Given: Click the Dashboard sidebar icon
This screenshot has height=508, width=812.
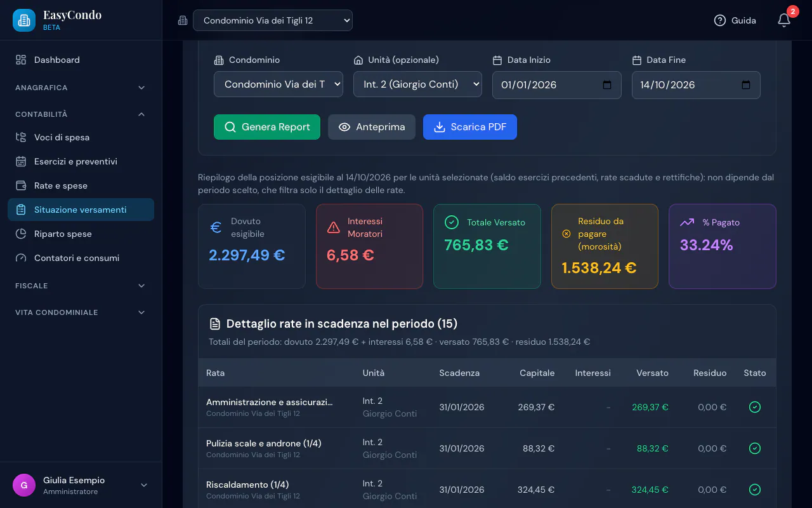Looking at the screenshot, I should 21,60.
